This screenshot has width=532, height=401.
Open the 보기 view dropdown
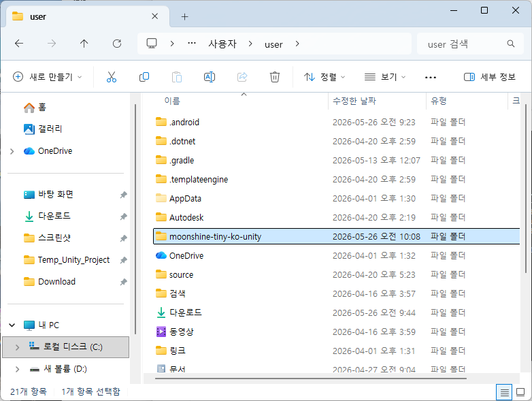385,77
